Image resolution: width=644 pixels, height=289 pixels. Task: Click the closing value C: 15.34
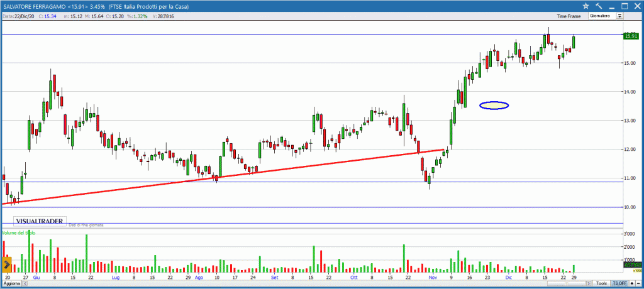click(x=47, y=16)
